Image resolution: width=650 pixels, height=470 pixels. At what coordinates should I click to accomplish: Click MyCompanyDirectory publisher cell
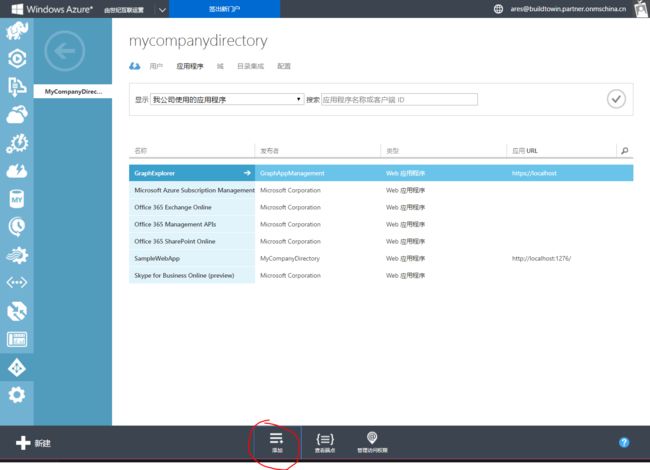[x=290, y=258]
